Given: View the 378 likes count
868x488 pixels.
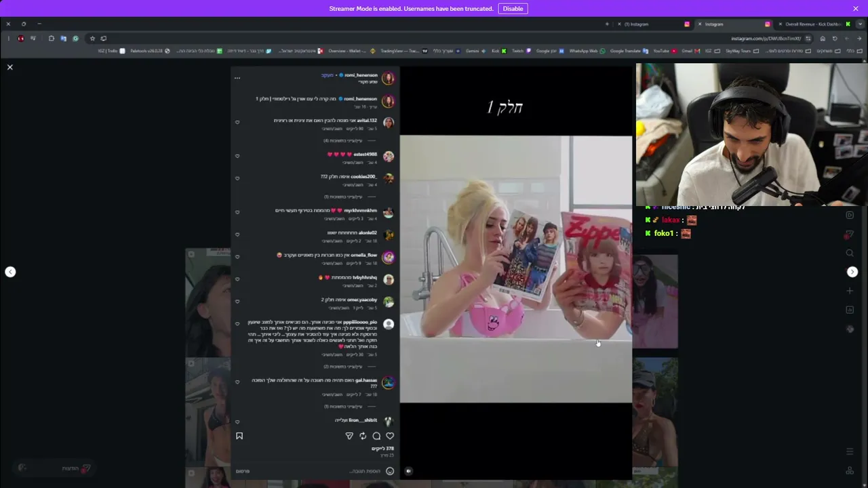Looking at the screenshot, I should (382, 449).
